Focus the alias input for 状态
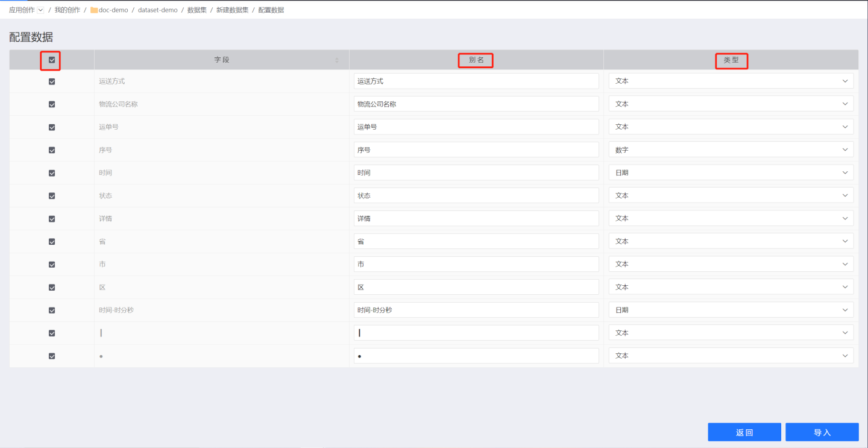This screenshot has height=448, width=868. (476, 195)
